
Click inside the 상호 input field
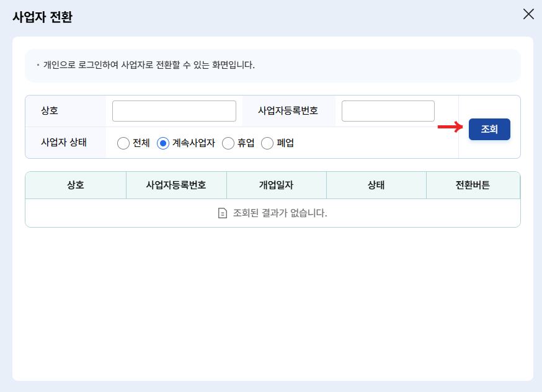pyautogui.click(x=174, y=110)
